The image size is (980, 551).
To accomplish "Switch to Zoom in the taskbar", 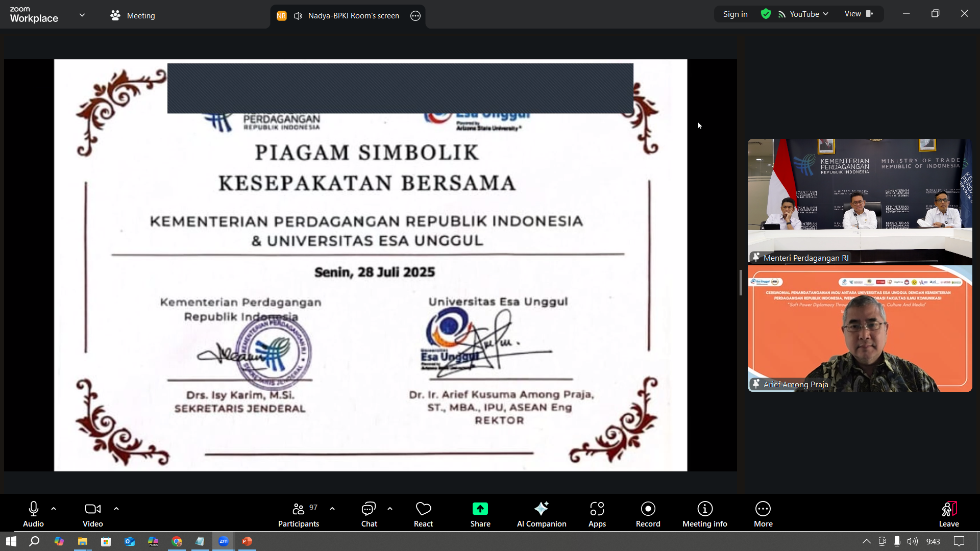I will [224, 541].
